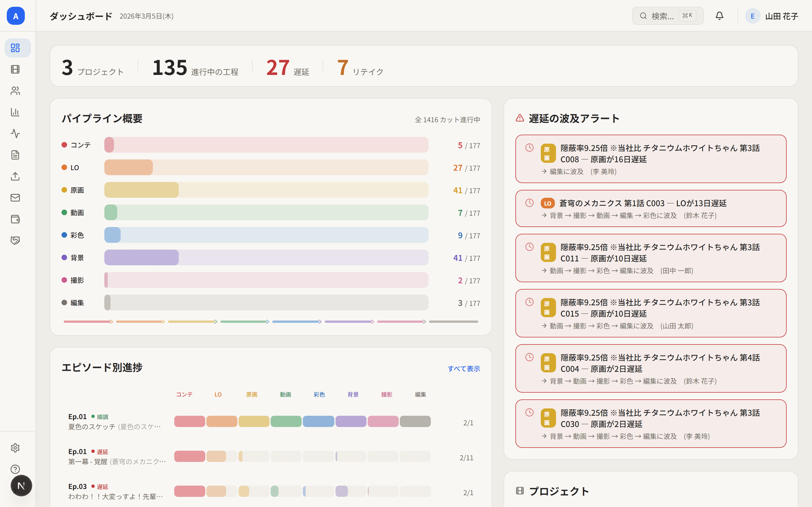Select the 原画 column header in episode progress
Screen dimensions: 812x507
click(x=252, y=394)
